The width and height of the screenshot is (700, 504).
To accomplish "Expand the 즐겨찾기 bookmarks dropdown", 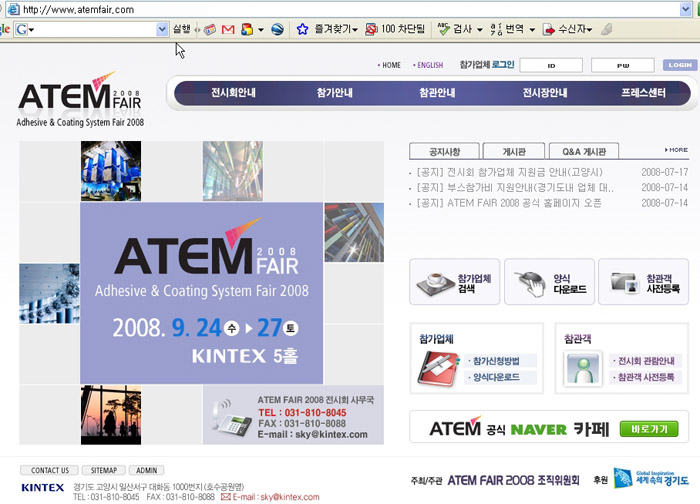I will click(x=355, y=30).
